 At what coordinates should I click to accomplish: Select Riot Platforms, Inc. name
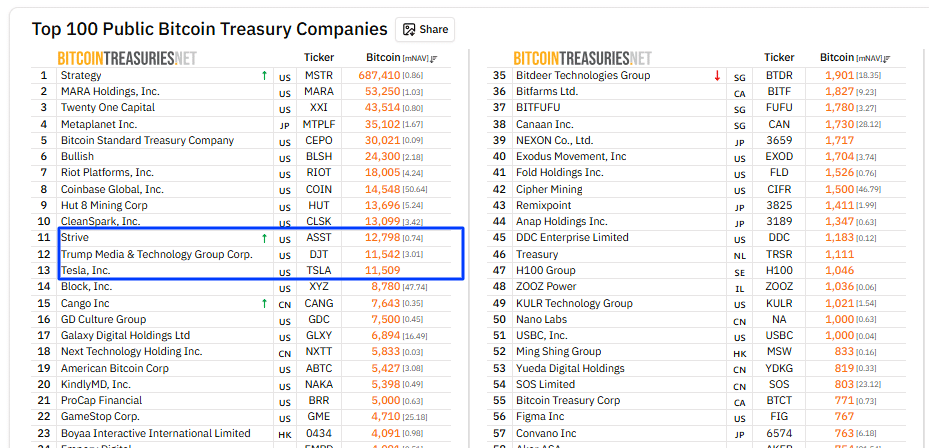point(107,172)
